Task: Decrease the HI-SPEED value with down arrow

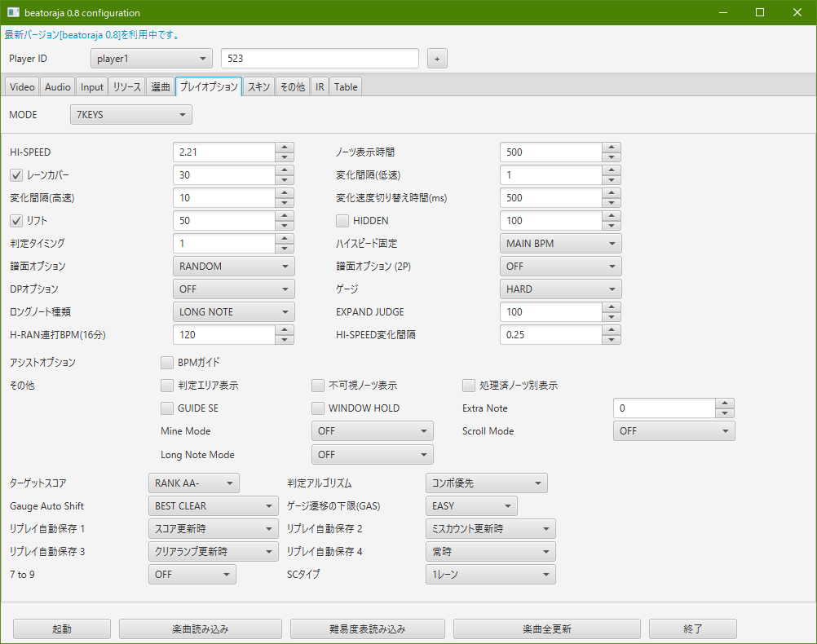Action: [x=285, y=157]
